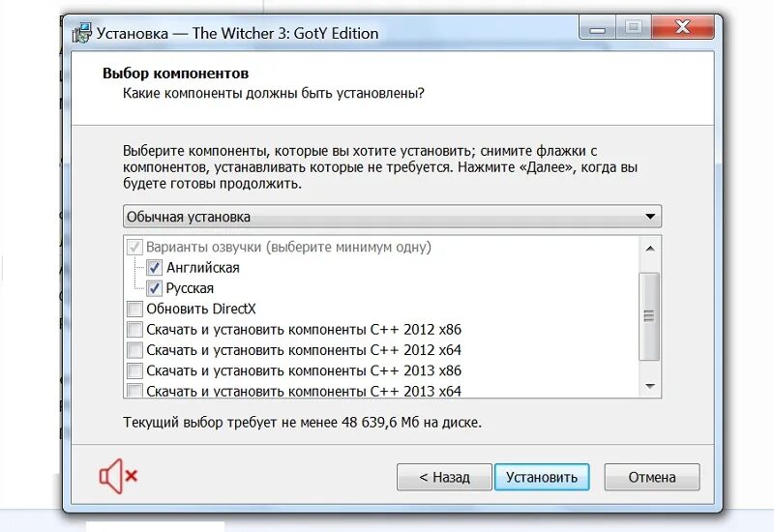Click the Выбор компонентов heading
The image size is (774, 532).
click(x=176, y=74)
